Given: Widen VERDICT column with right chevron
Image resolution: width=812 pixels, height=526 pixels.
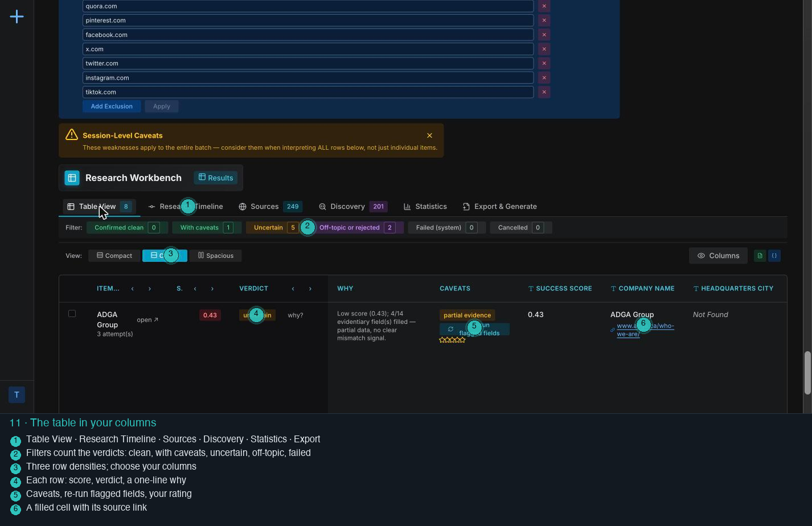Looking at the screenshot, I should [x=310, y=289].
